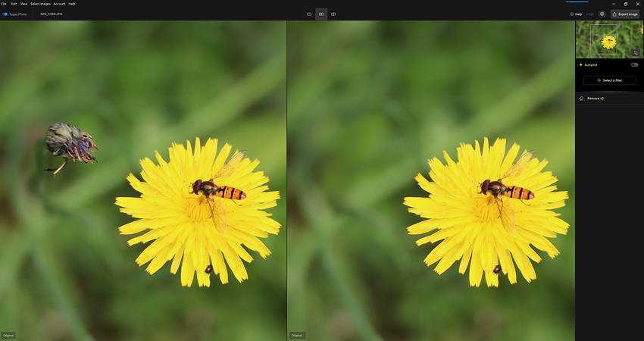Click the Original label on left pane
Image resolution: width=644 pixels, height=341 pixels.
coord(8,335)
